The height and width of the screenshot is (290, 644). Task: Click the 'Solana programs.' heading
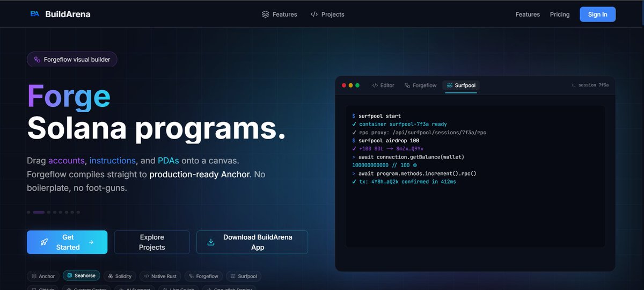(156, 129)
